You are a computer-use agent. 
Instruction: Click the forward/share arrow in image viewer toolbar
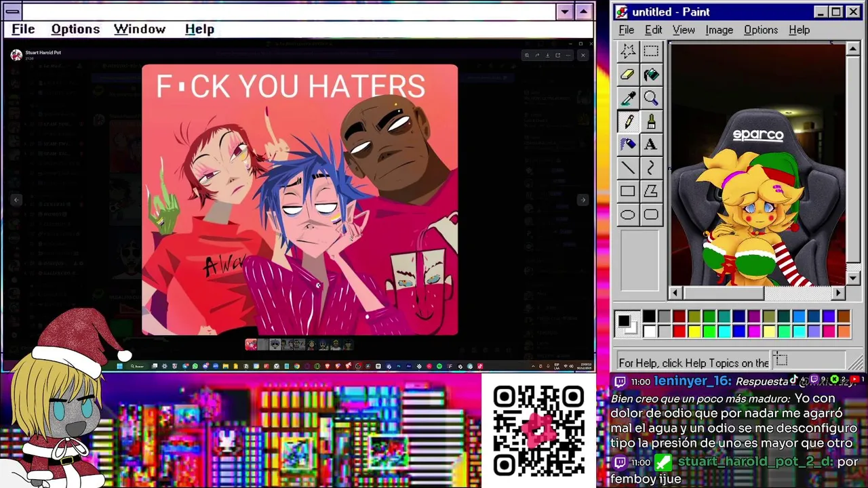tap(537, 56)
